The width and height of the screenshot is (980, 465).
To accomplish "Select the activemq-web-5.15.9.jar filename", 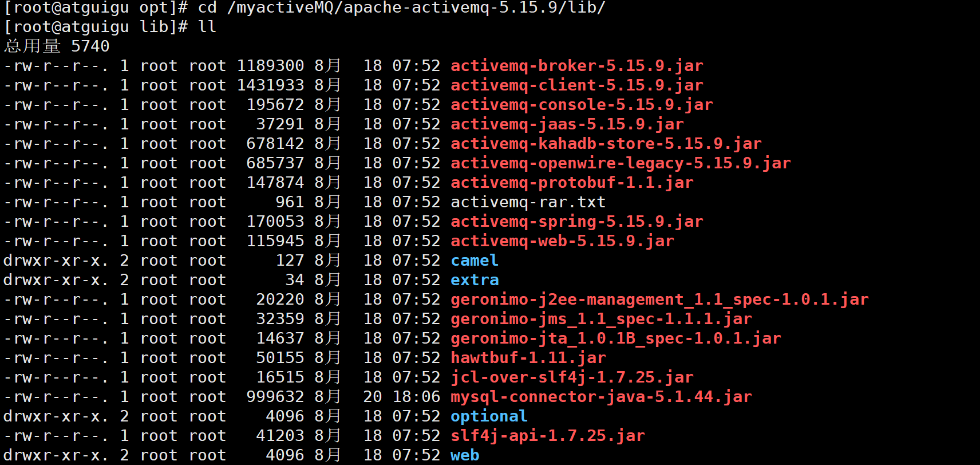I will [x=562, y=242].
